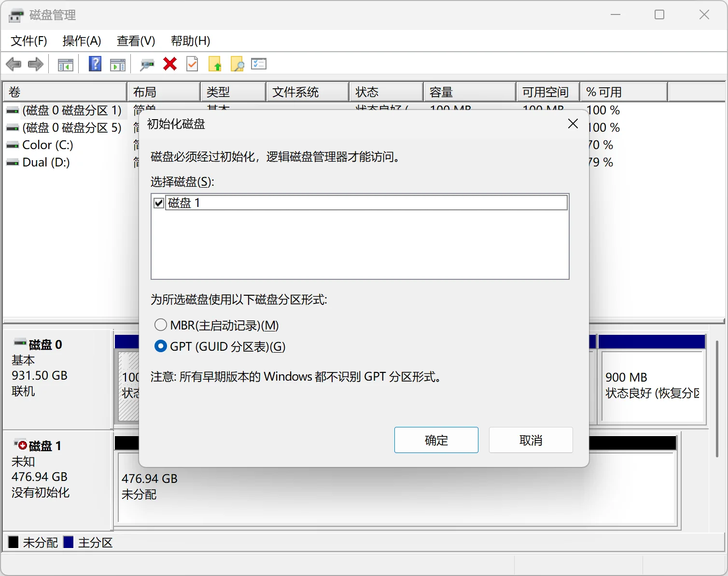Click the folder with magnifier search icon
The image size is (728, 576).
pyautogui.click(x=238, y=64)
